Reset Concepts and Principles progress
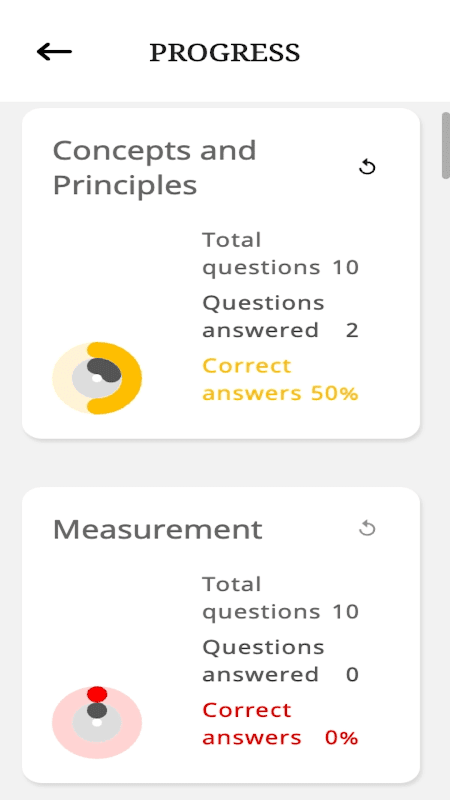This screenshot has height=800, width=450. 367,167
